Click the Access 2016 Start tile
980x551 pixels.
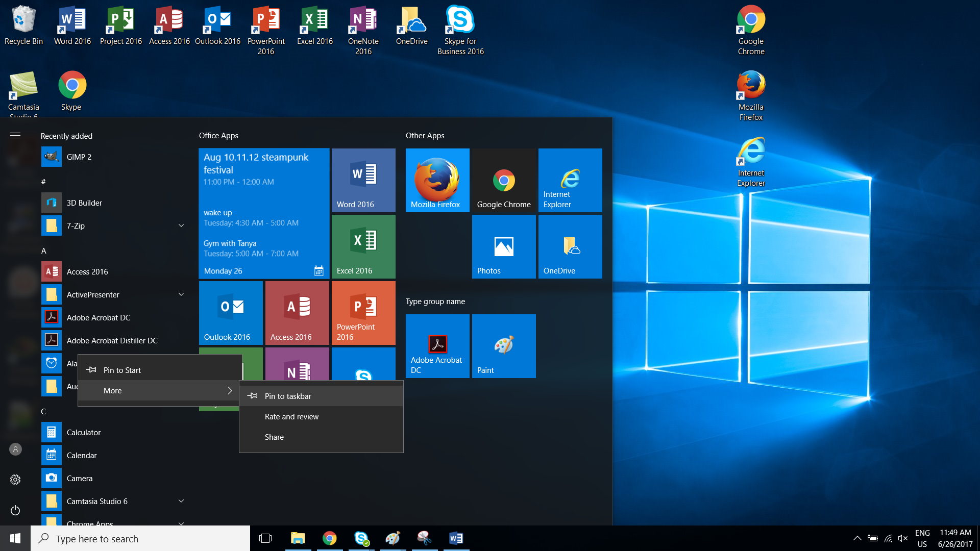[297, 313]
